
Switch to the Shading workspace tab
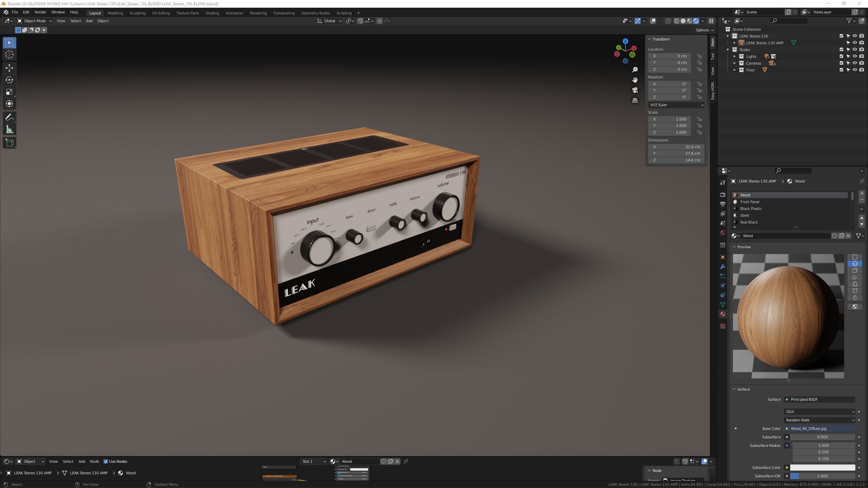212,13
